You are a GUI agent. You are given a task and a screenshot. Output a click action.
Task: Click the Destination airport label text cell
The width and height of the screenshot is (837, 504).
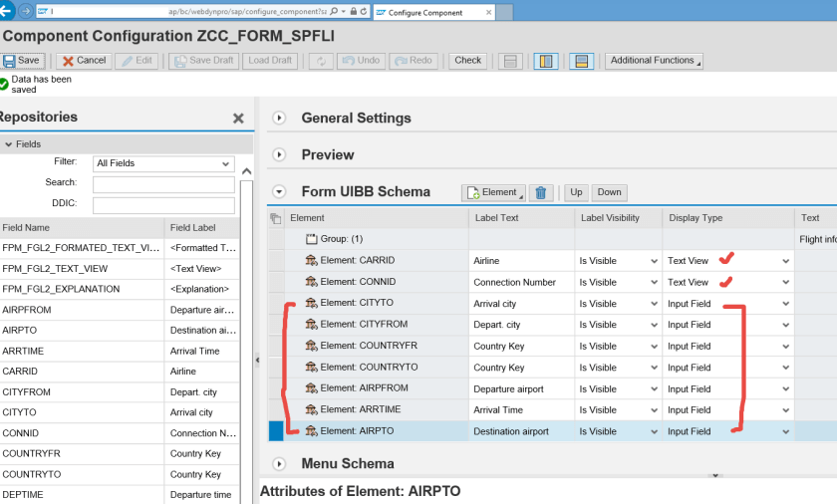pyautogui.click(x=521, y=431)
